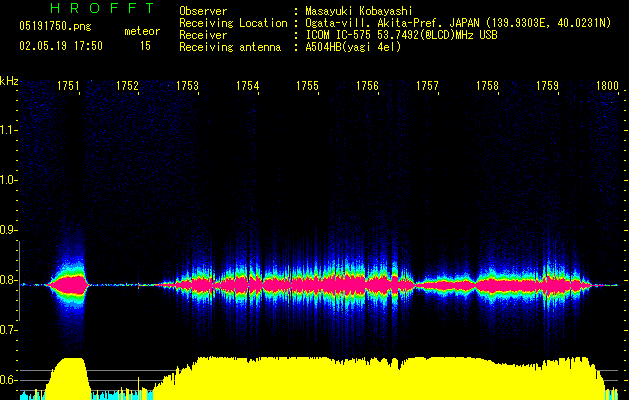
Task: Click the HROFFT title text
Action: (103, 8)
